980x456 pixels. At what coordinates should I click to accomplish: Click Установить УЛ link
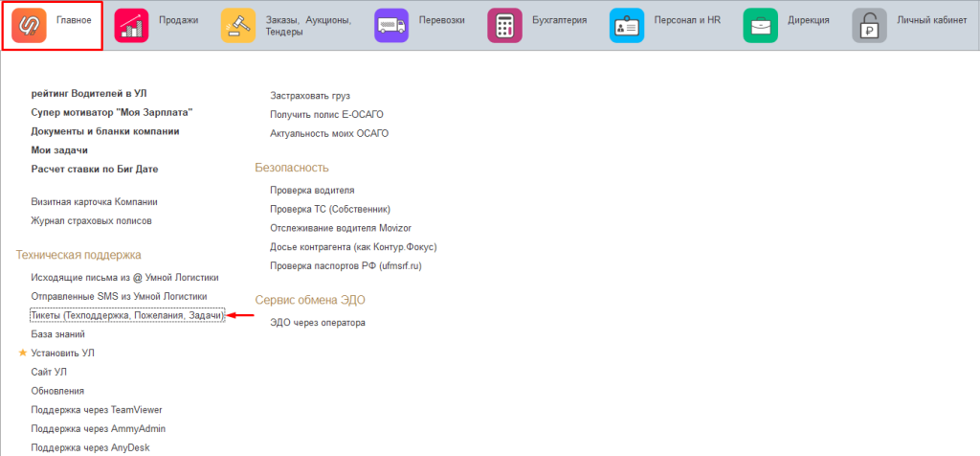pyautogui.click(x=62, y=353)
